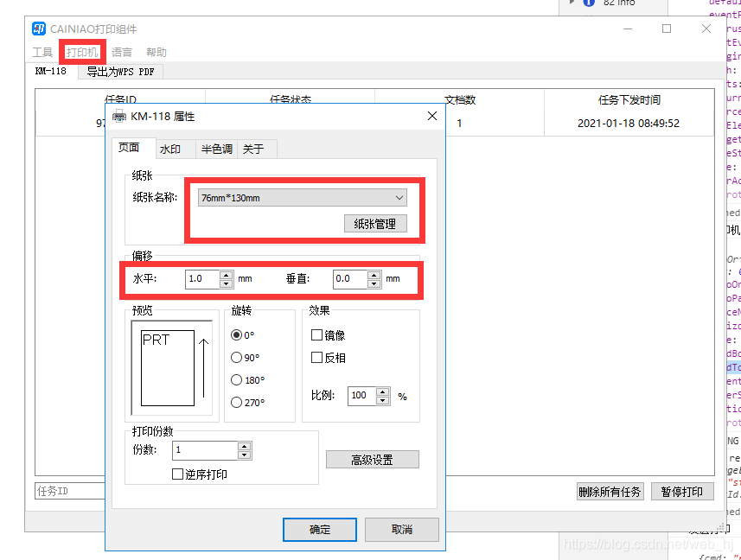The width and height of the screenshot is (741, 560).
Task: Open the 语言 menu
Action: [x=121, y=53]
